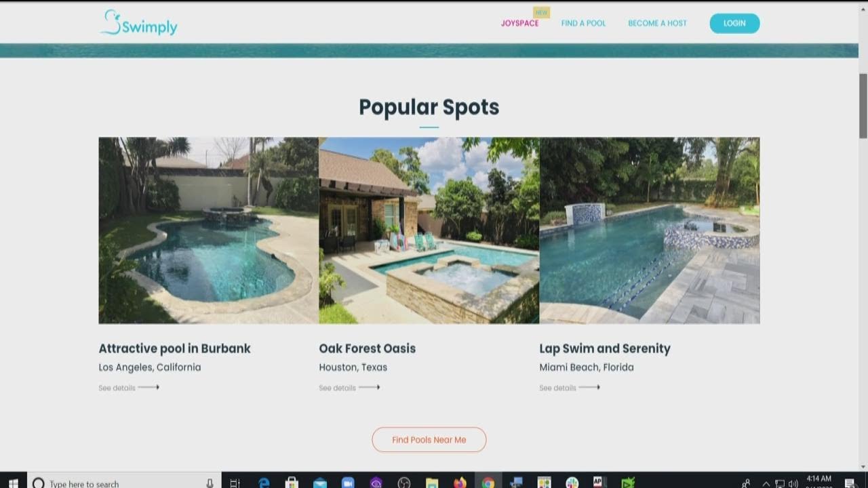The image size is (868, 488).
Task: Go to BECOME A HOST page
Action: tap(657, 23)
